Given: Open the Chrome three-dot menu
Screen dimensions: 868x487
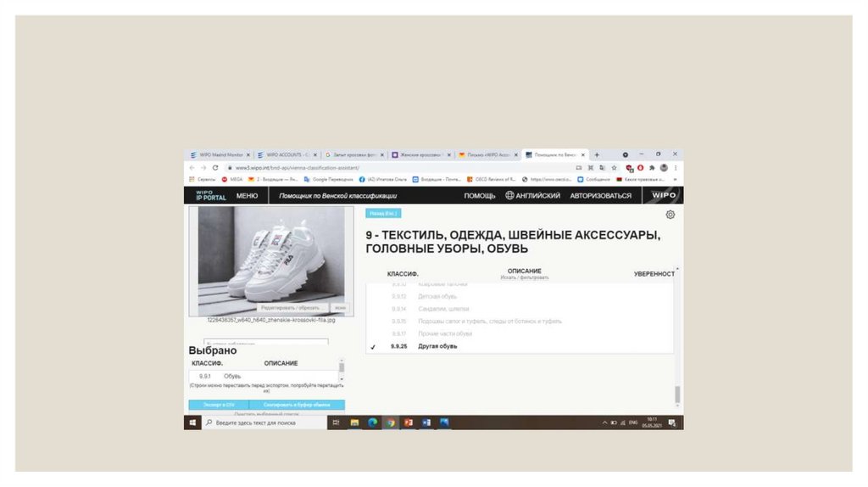Looking at the screenshot, I should click(676, 168).
